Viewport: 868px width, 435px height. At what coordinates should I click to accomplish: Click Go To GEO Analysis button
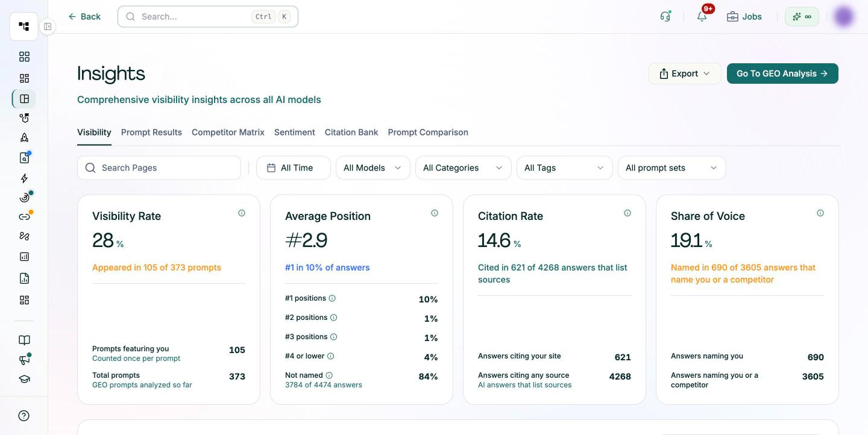782,74
